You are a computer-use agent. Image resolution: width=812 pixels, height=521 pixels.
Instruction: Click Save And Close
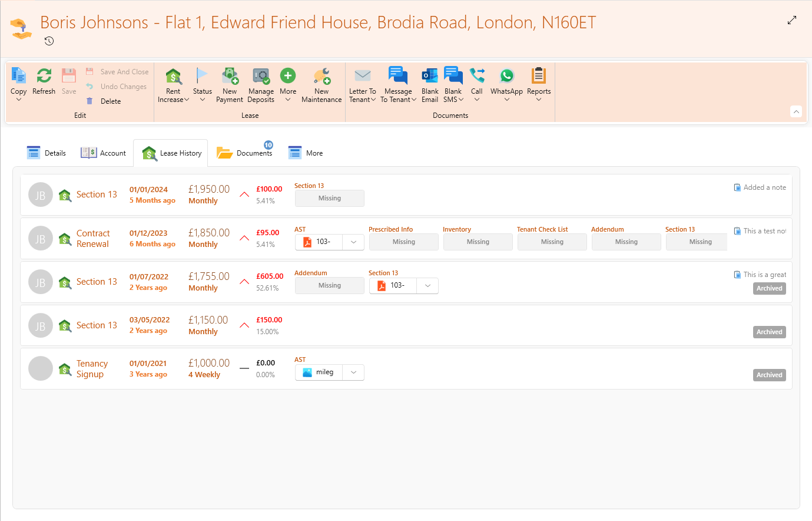point(117,72)
